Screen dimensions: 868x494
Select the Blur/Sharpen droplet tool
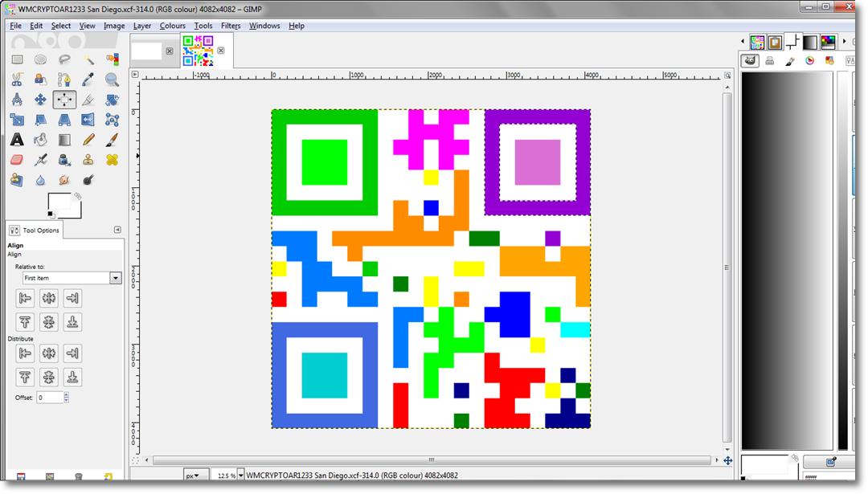[x=40, y=180]
